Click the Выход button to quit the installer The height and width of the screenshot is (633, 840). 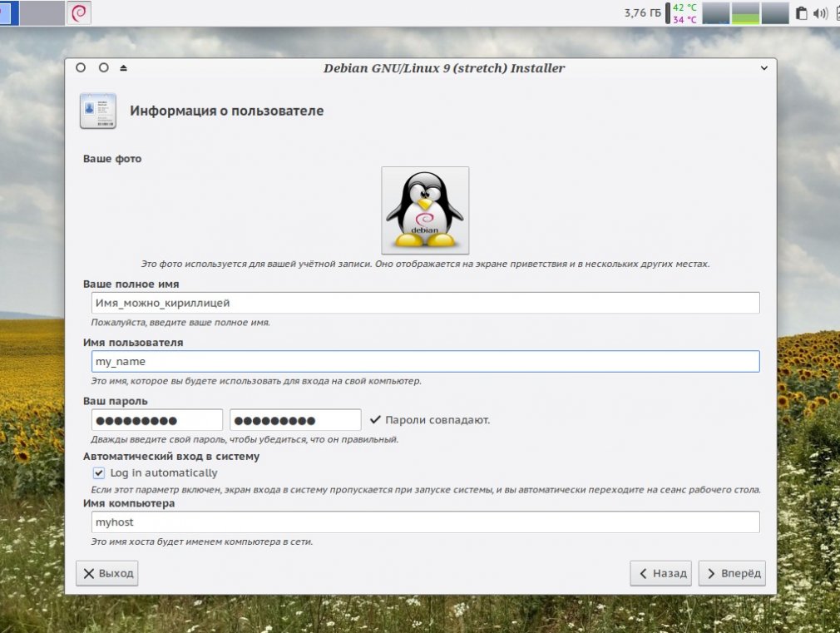pos(107,573)
